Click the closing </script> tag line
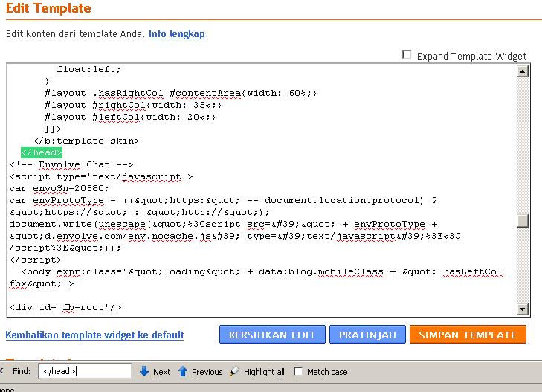Screen dimensions: 542x392 (x=36, y=260)
